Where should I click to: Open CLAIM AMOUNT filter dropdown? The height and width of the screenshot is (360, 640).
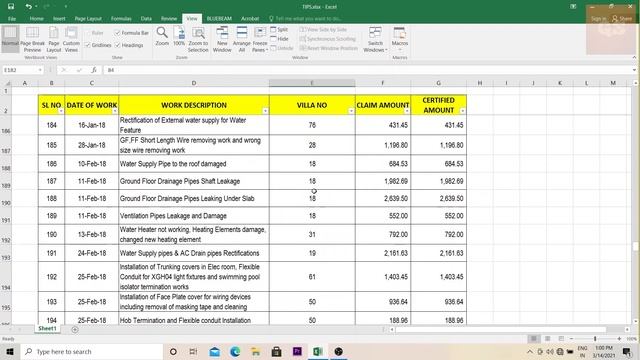click(x=407, y=111)
